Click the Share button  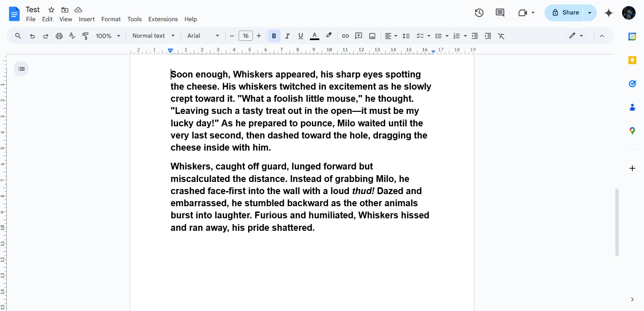coord(565,13)
